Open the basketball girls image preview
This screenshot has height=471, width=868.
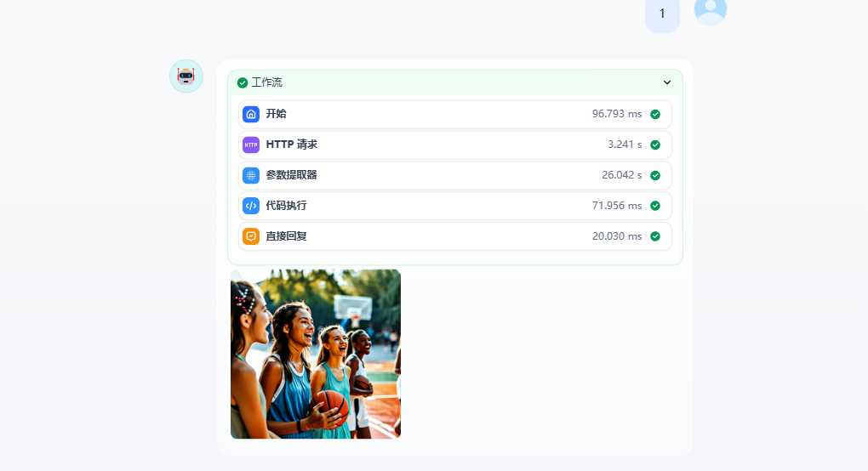coord(316,354)
